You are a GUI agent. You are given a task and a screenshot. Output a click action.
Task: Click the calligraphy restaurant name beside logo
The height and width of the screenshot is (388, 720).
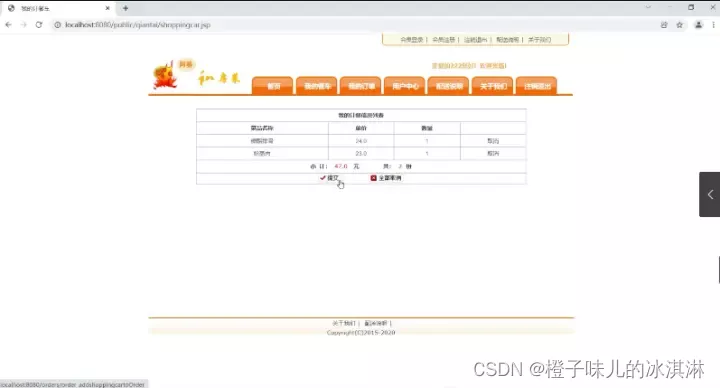[x=219, y=78]
